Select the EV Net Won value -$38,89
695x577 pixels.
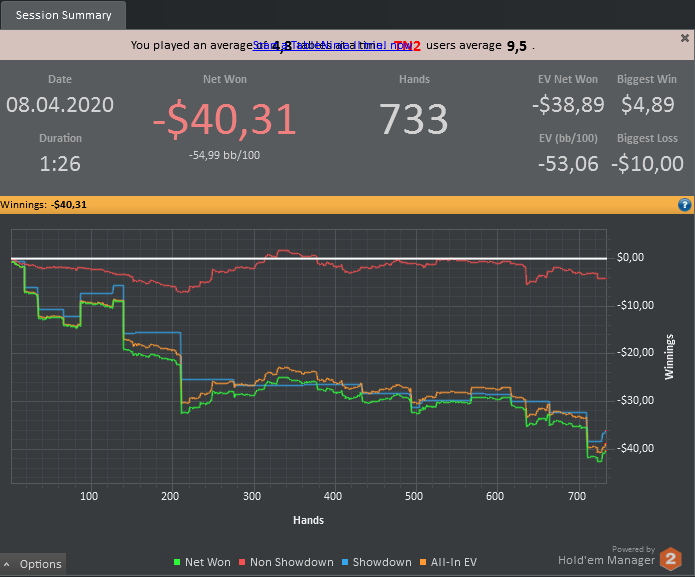pyautogui.click(x=568, y=105)
